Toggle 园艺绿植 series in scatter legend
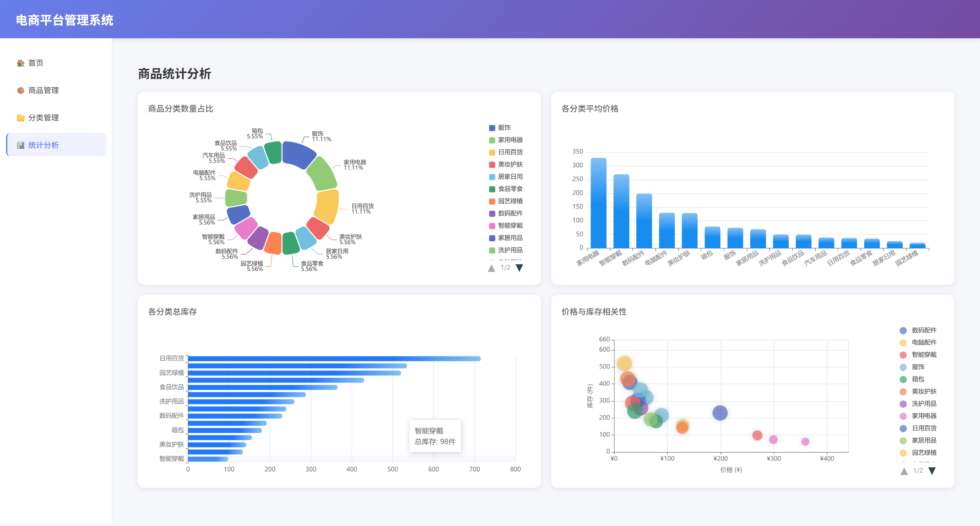This screenshot has height=526, width=980. (918, 453)
